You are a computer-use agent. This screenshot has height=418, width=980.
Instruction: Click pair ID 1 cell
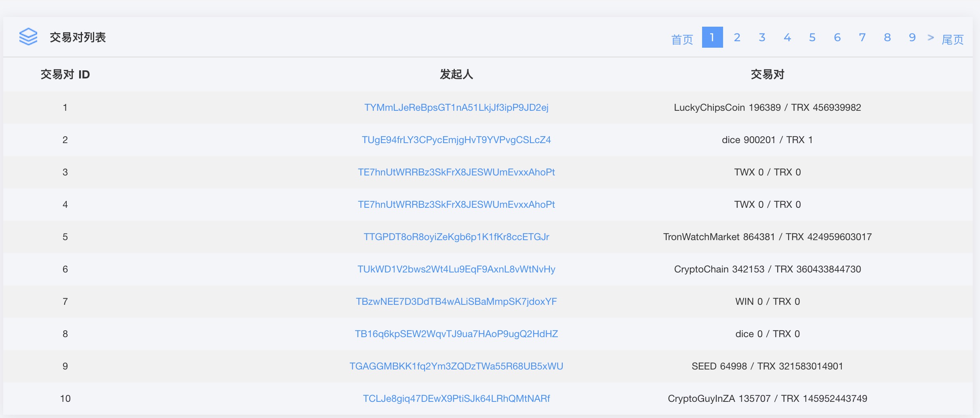pos(65,108)
